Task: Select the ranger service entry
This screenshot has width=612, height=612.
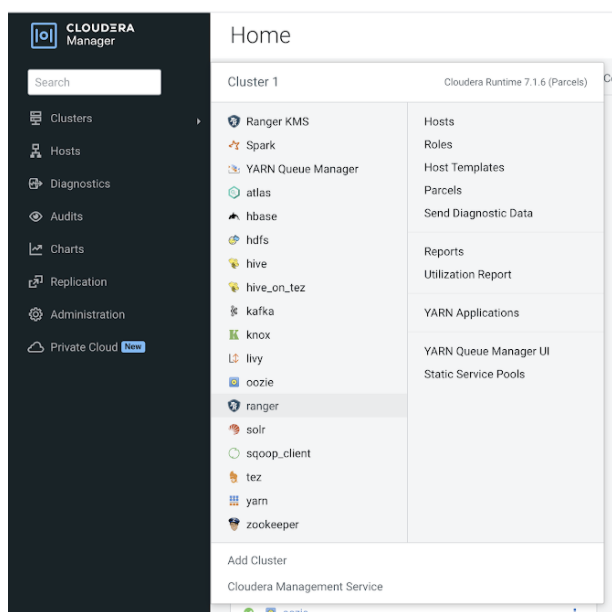Action: point(262,406)
